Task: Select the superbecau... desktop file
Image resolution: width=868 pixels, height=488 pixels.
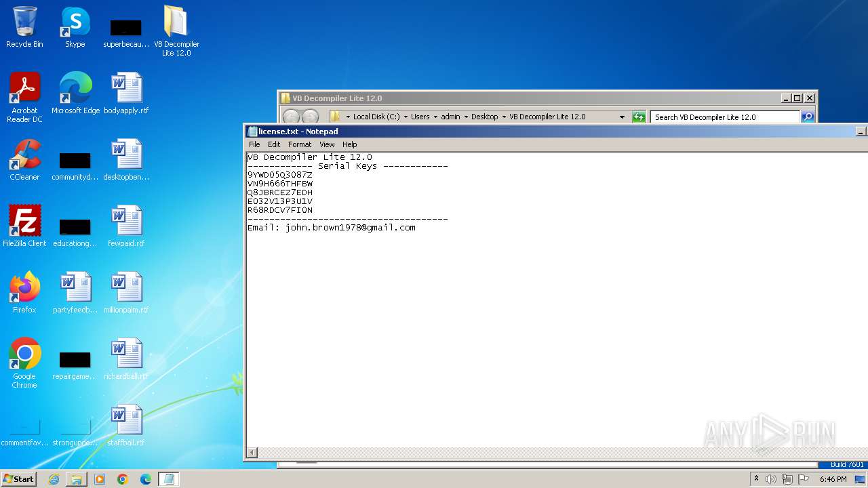Action: (x=126, y=33)
